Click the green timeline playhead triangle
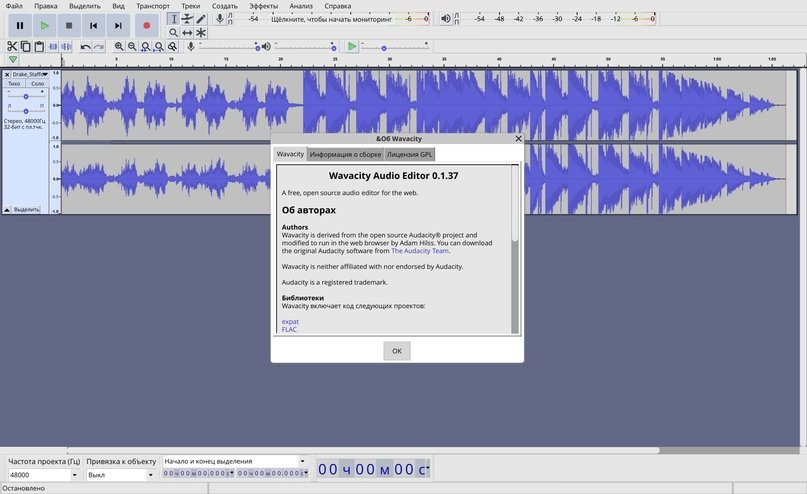 tap(13, 60)
